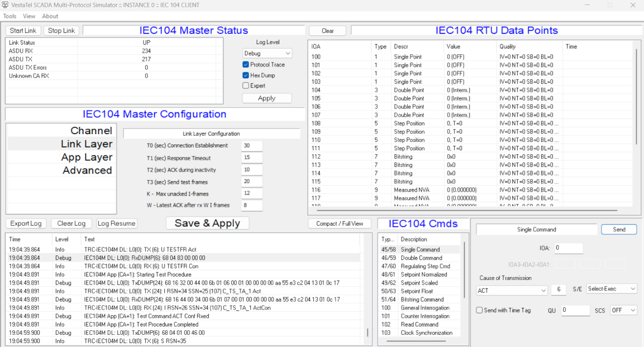Expand the Cause of Transmission ACT dropdown

coord(512,290)
